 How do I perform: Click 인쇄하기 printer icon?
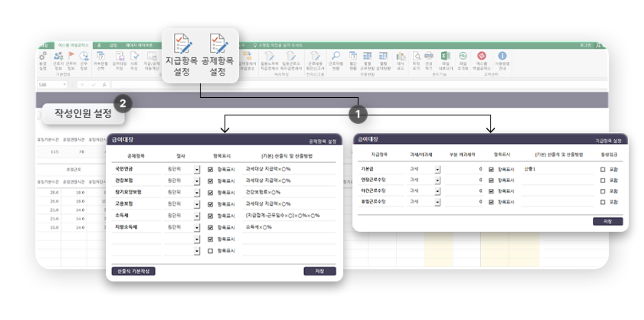coord(429,56)
